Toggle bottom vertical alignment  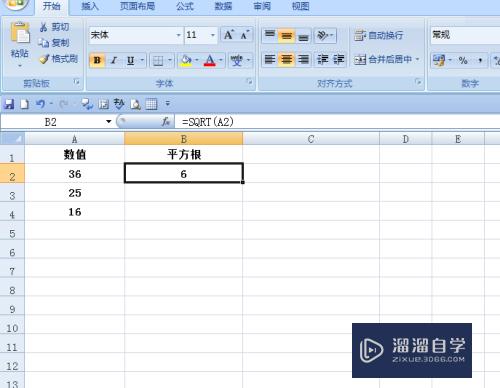tap(303, 35)
